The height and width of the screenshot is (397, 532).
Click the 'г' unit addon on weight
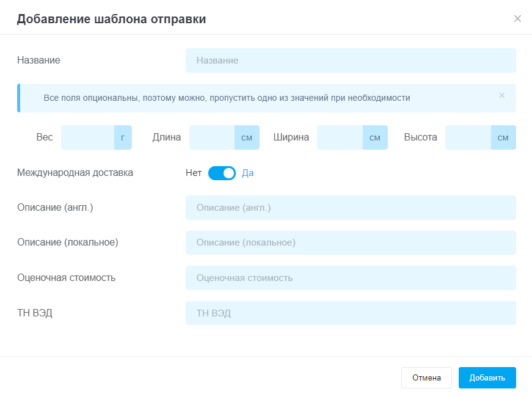(x=123, y=137)
